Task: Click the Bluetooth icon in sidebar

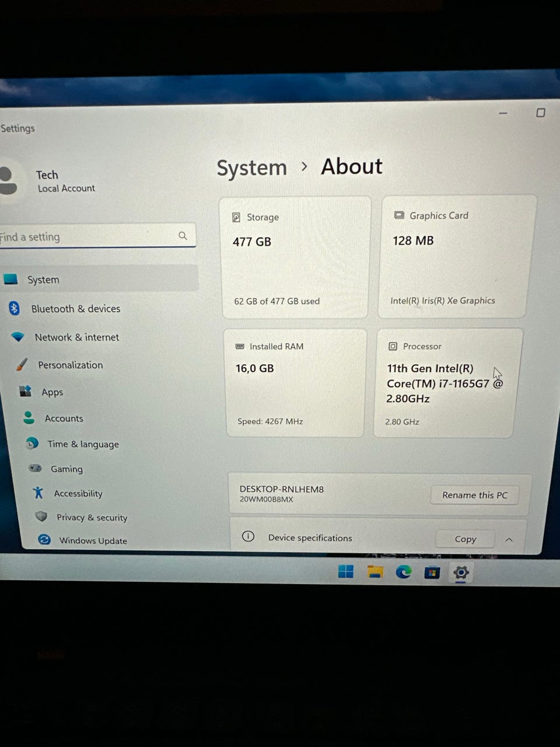Action: click(x=14, y=308)
